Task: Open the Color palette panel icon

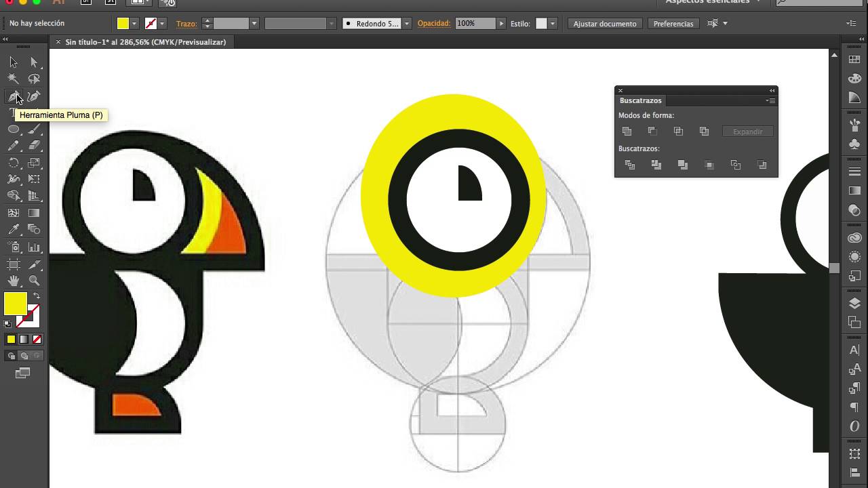Action: (x=854, y=79)
